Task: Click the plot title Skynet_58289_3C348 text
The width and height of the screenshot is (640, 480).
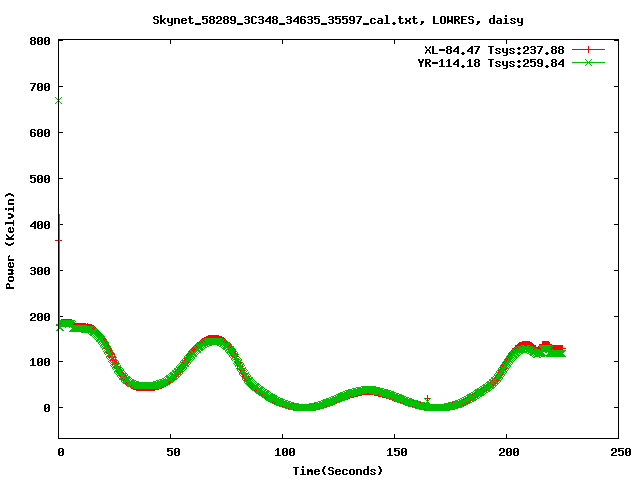Action: click(338, 20)
